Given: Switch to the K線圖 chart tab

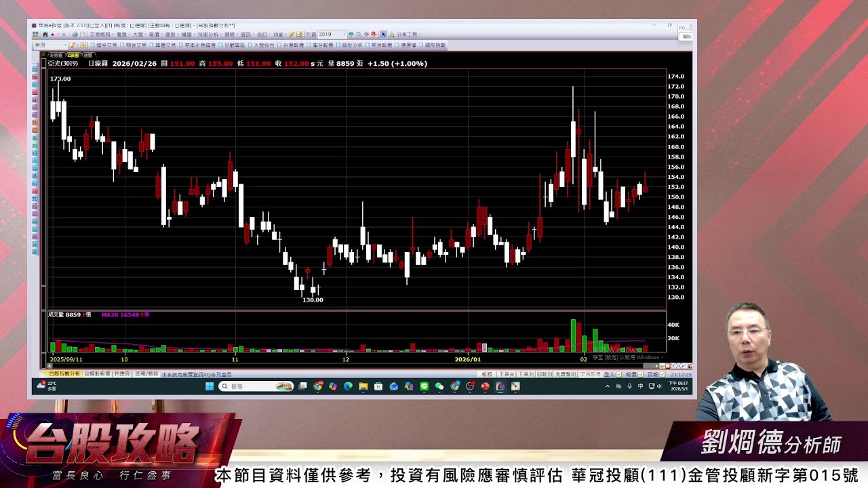Looking at the screenshot, I should (x=72, y=55).
